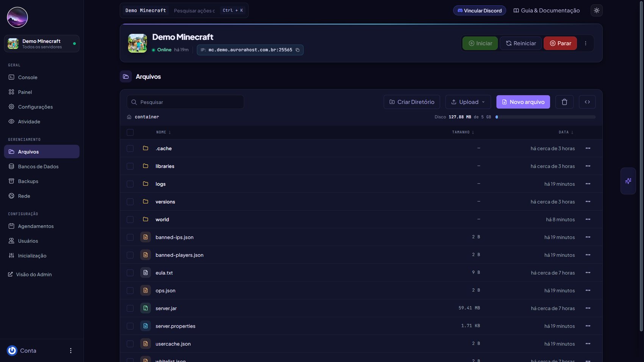Sort files by the DATA column
Viewport: 644px width, 362px height.
pyautogui.click(x=566, y=133)
